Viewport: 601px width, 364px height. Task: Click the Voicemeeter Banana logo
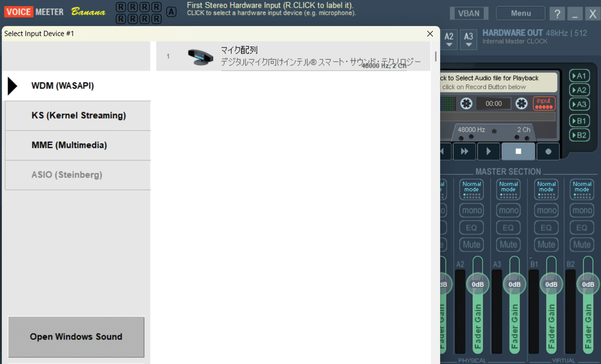pyautogui.click(x=55, y=12)
